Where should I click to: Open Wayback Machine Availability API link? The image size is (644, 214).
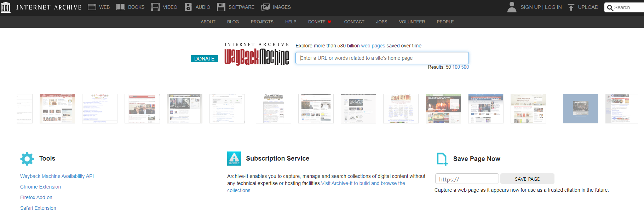tap(57, 176)
